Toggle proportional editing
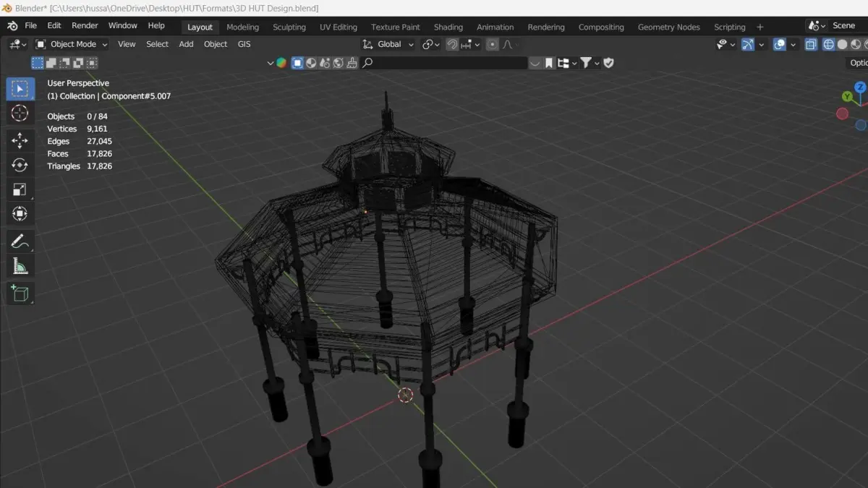The width and height of the screenshot is (868, 488). click(492, 44)
